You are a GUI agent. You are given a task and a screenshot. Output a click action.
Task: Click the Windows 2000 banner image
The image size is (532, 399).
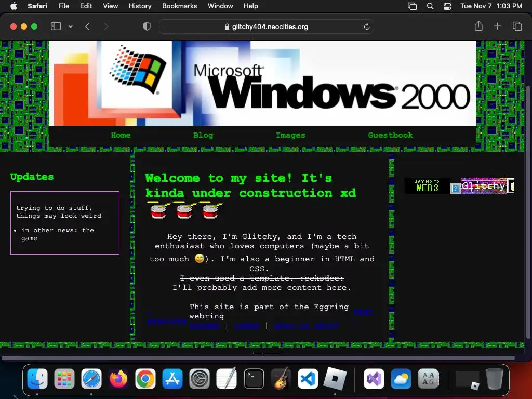tap(262, 83)
